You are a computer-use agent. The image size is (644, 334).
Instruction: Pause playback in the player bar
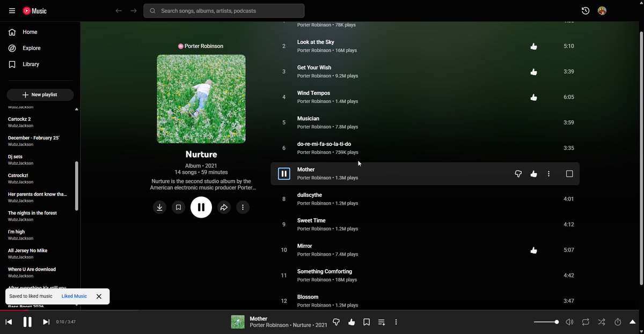pos(27,322)
